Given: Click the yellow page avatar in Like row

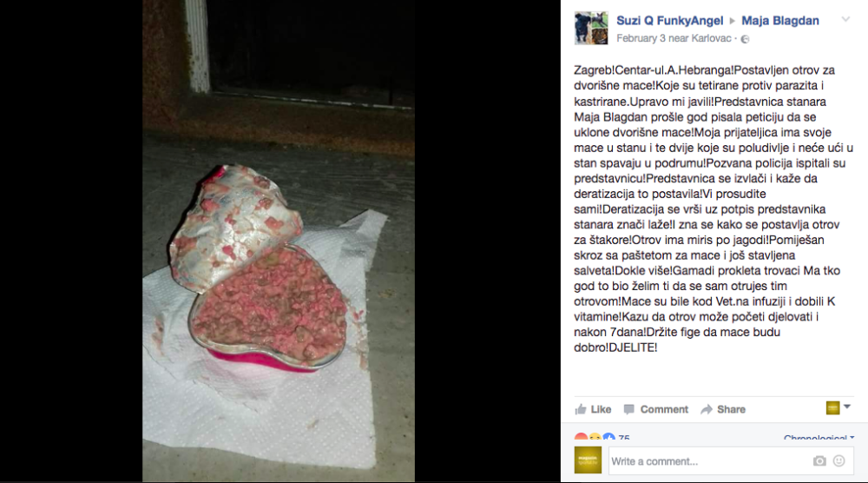Looking at the screenshot, I should click(x=832, y=408).
